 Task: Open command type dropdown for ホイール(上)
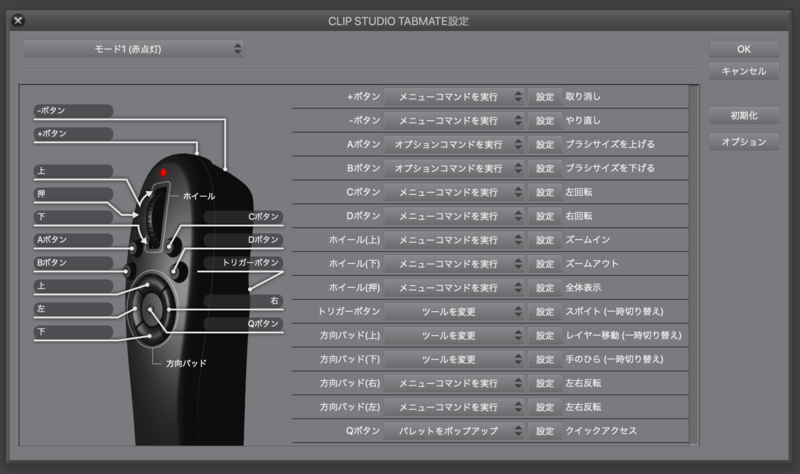(x=454, y=240)
